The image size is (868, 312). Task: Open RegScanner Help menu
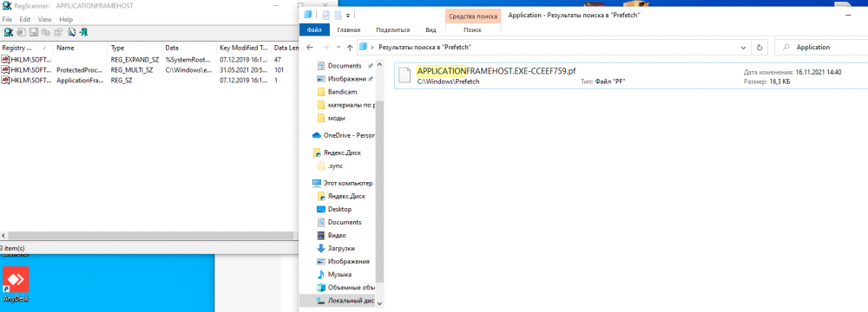click(x=66, y=19)
